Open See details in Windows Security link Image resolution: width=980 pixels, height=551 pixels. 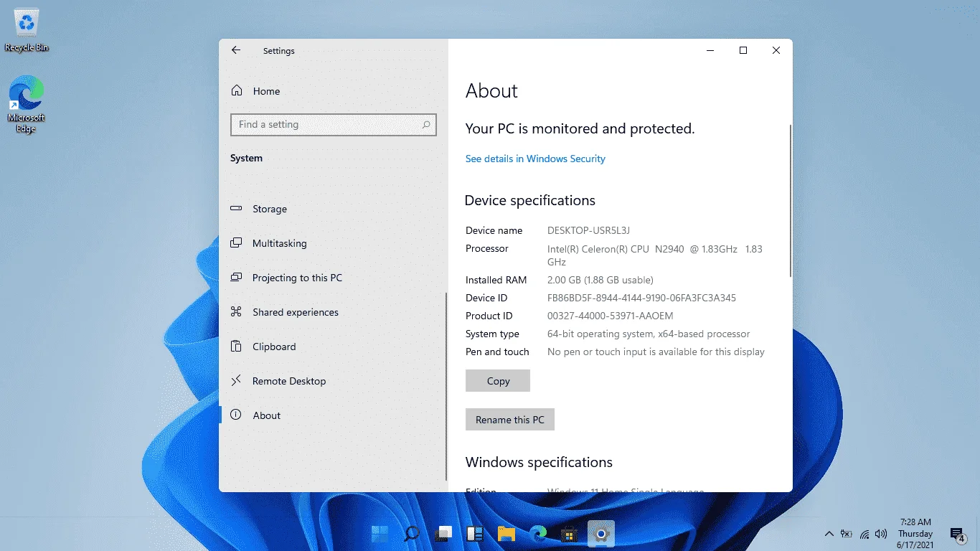535,159
